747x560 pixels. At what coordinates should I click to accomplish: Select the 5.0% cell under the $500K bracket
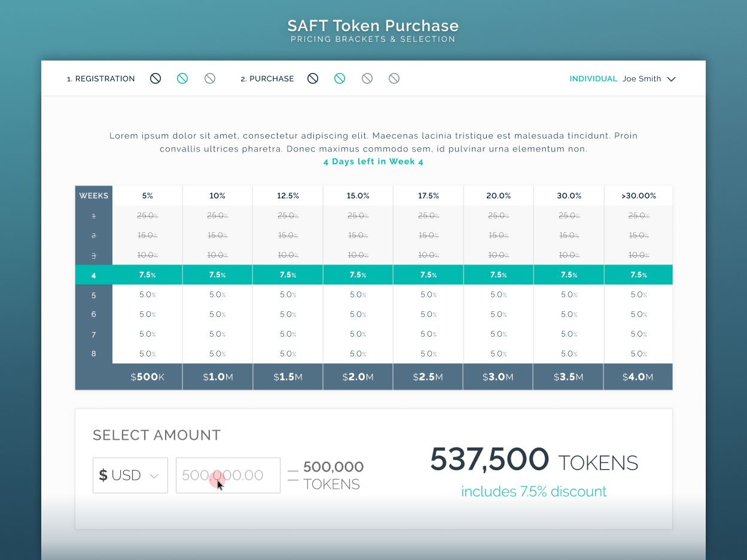(147, 294)
